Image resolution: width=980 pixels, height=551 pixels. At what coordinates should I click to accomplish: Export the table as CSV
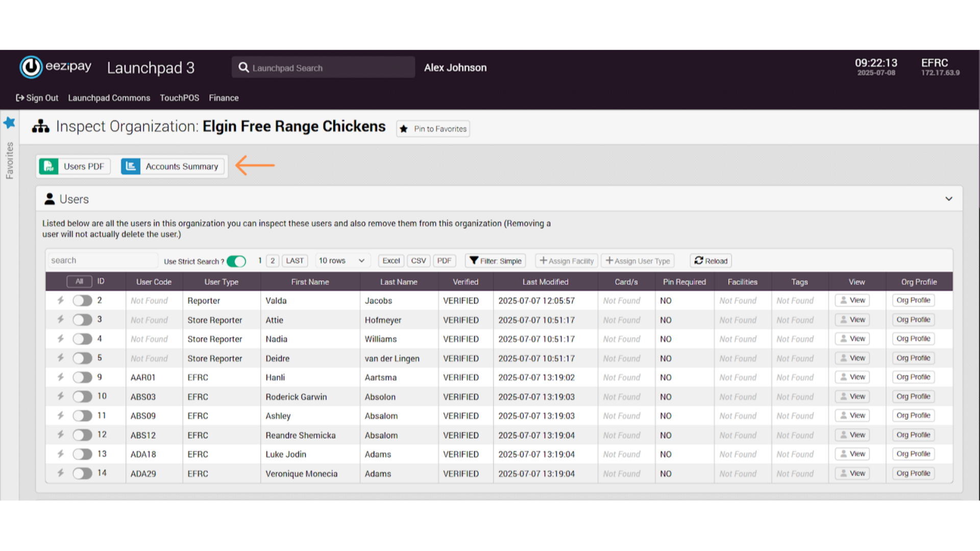tap(419, 261)
